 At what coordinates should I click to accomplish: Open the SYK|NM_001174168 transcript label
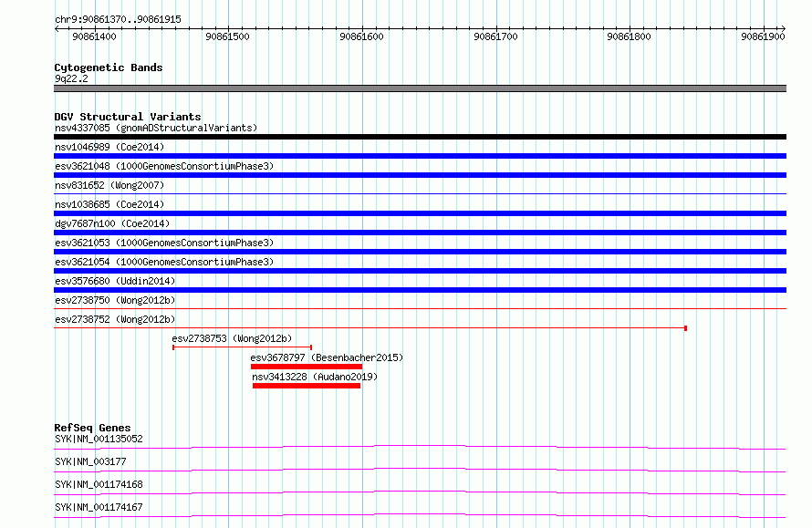coord(99,484)
